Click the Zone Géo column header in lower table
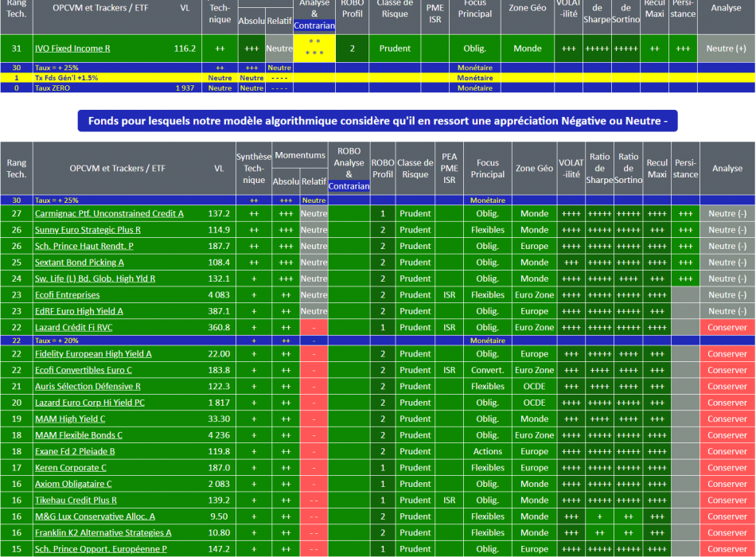This screenshot has width=756, height=557. pos(534,169)
